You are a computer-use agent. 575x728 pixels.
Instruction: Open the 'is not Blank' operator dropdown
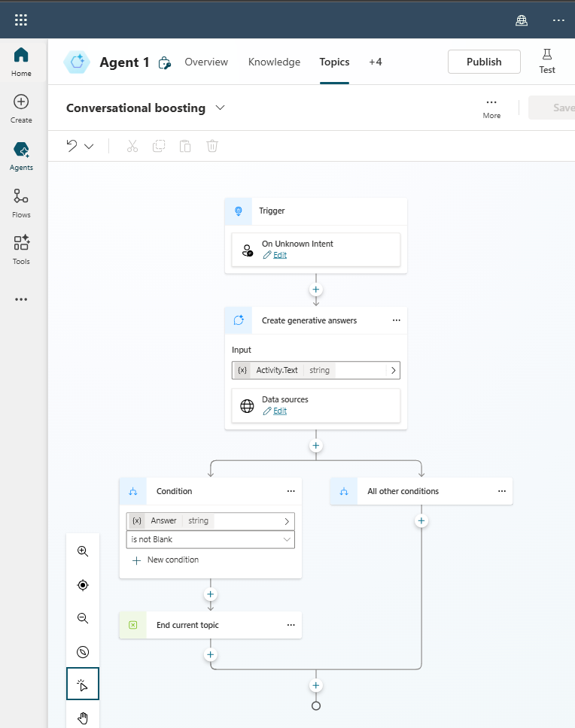tap(211, 539)
